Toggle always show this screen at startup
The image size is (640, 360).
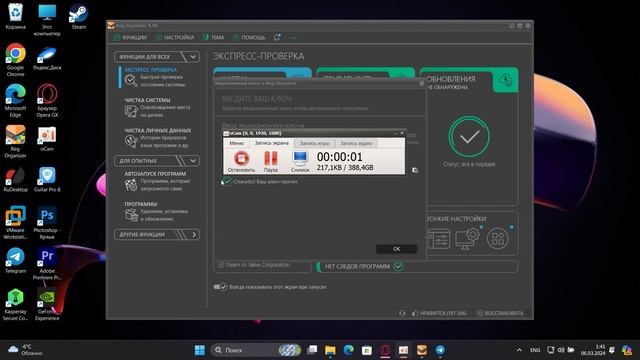[x=220, y=287]
